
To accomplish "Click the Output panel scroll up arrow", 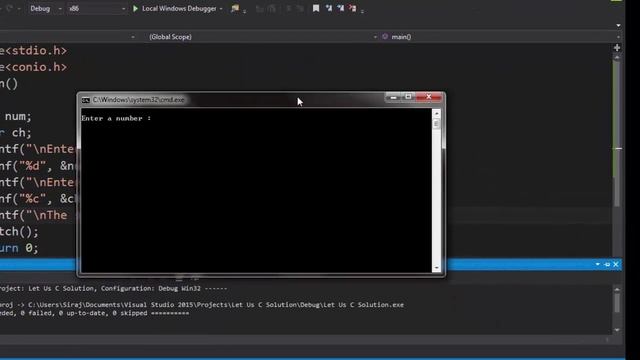I will coord(617,289).
